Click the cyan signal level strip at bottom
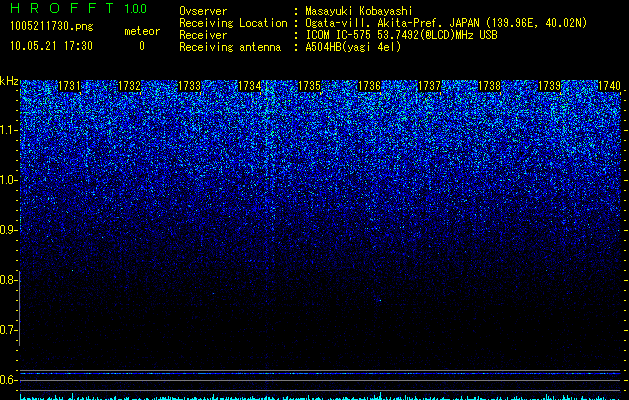629x400 pixels. tap(320, 396)
